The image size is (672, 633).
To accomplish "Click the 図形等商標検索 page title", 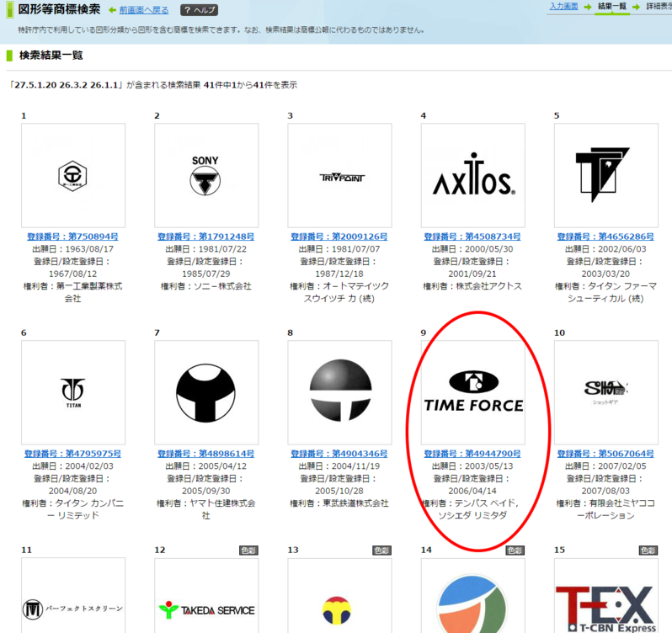I will (59, 9).
